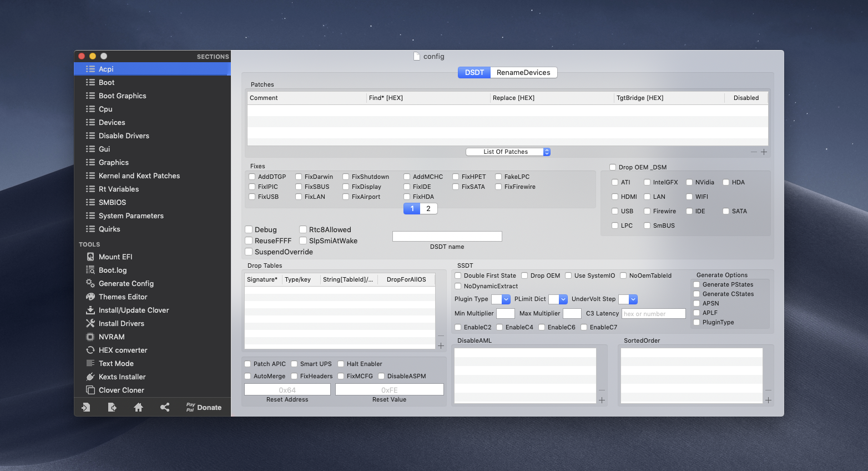
Task: Click the Boot.log tool icon
Action: click(90, 270)
